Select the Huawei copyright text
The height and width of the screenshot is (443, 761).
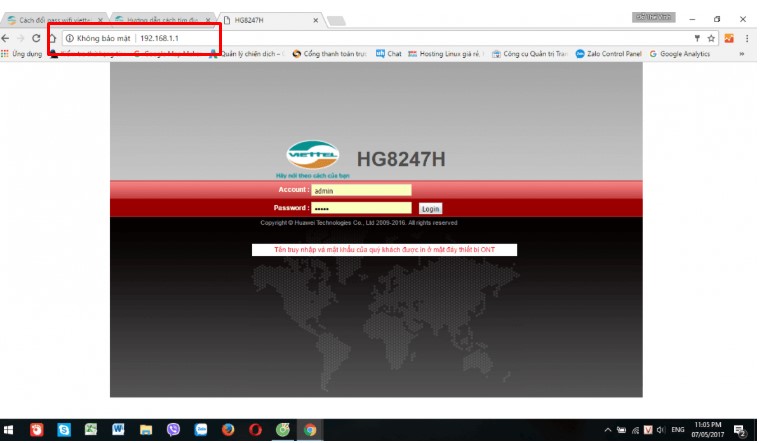pos(359,223)
